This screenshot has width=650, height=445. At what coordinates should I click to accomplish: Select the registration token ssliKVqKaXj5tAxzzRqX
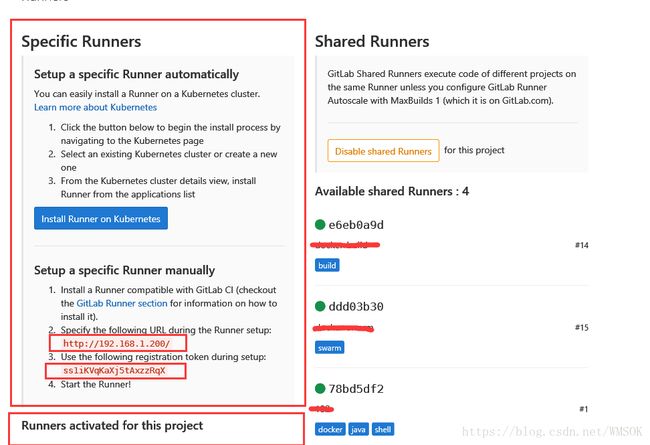pyautogui.click(x=114, y=370)
